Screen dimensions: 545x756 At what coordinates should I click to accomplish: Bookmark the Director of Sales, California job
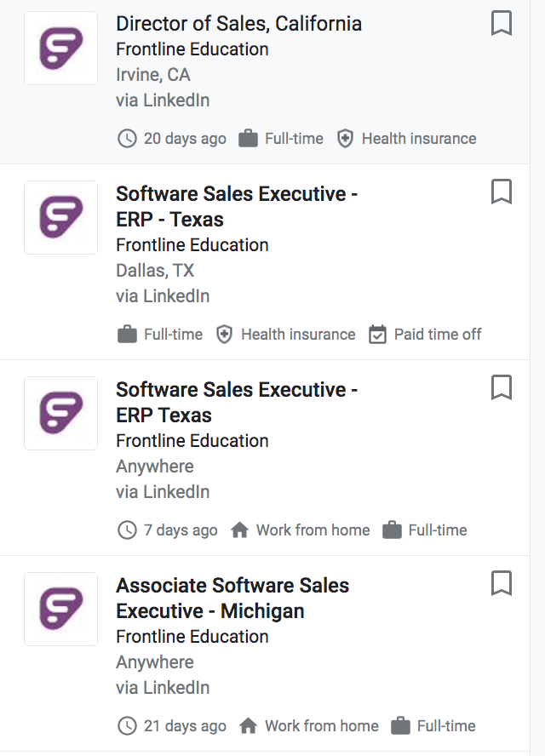(501, 23)
